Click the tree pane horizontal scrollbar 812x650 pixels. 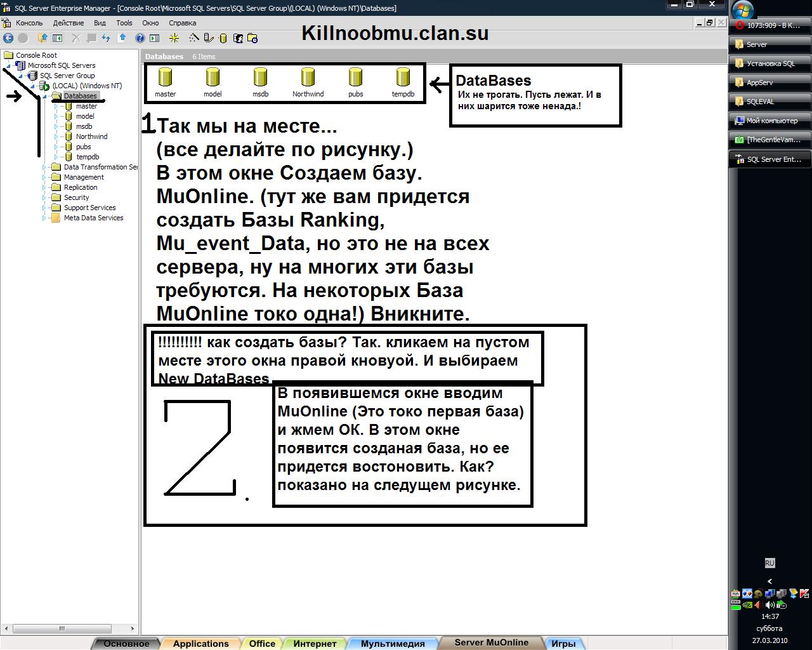[62, 628]
